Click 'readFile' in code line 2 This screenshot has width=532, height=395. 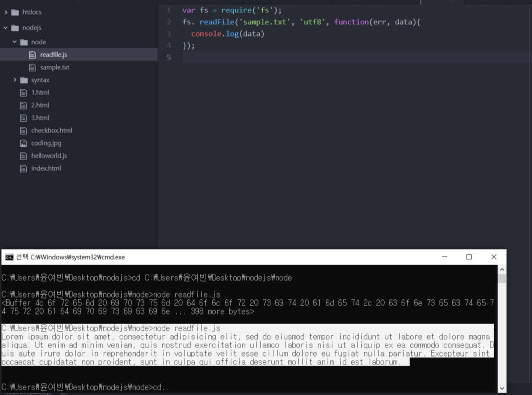216,22
